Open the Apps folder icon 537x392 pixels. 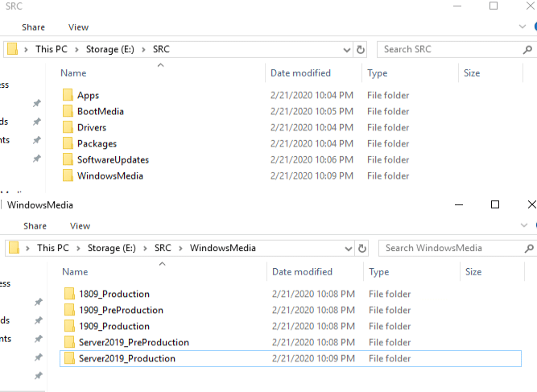point(68,96)
